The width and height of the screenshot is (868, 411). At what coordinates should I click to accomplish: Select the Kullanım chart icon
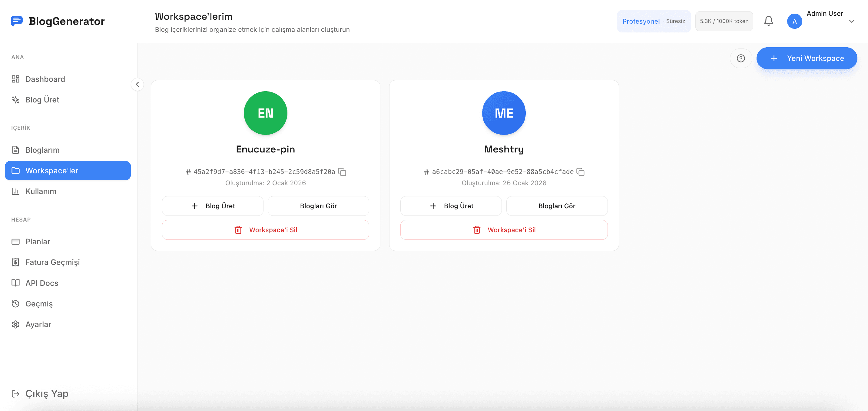15,191
